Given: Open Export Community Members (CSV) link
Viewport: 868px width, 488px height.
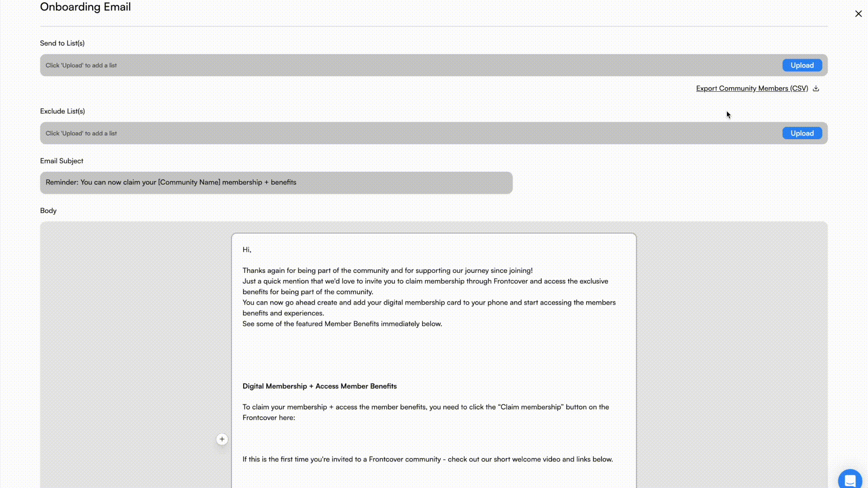Looking at the screenshot, I should (752, 89).
